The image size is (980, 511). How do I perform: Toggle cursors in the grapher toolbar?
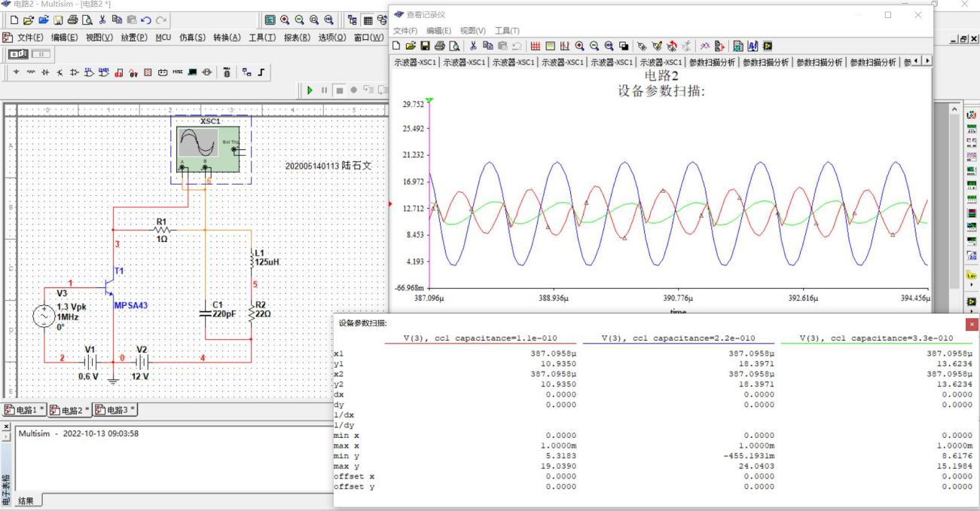[565, 45]
